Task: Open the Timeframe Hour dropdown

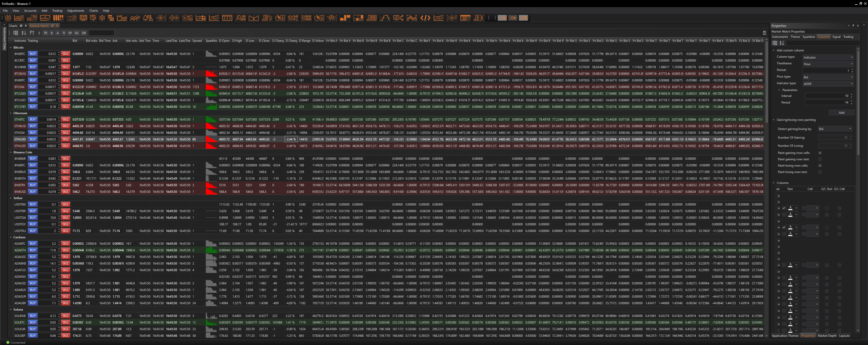Action: click(x=828, y=64)
